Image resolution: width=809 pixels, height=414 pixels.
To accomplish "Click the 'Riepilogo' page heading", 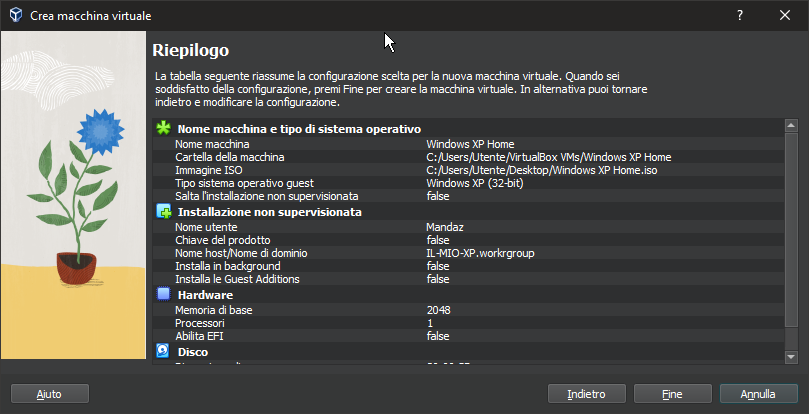I will coord(190,51).
